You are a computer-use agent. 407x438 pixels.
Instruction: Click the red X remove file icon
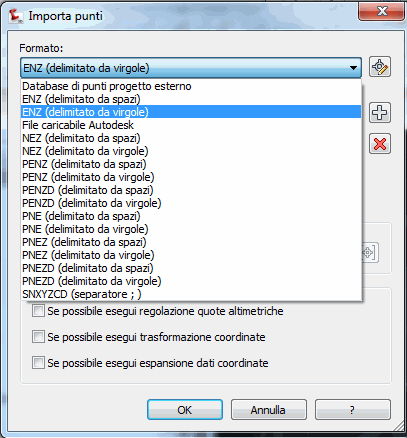coord(380,144)
